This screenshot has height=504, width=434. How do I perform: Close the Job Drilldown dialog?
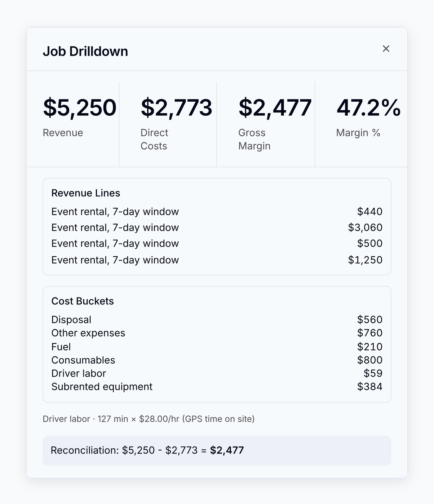click(x=386, y=49)
